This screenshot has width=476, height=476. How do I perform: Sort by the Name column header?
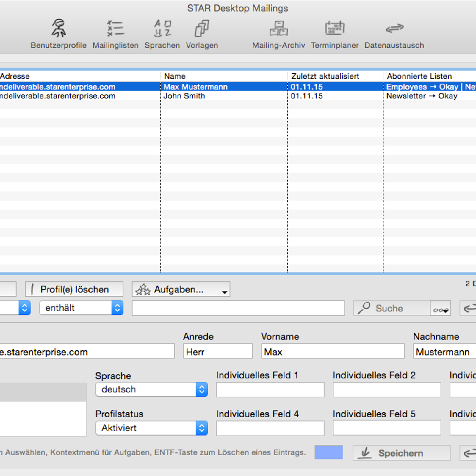(x=224, y=76)
